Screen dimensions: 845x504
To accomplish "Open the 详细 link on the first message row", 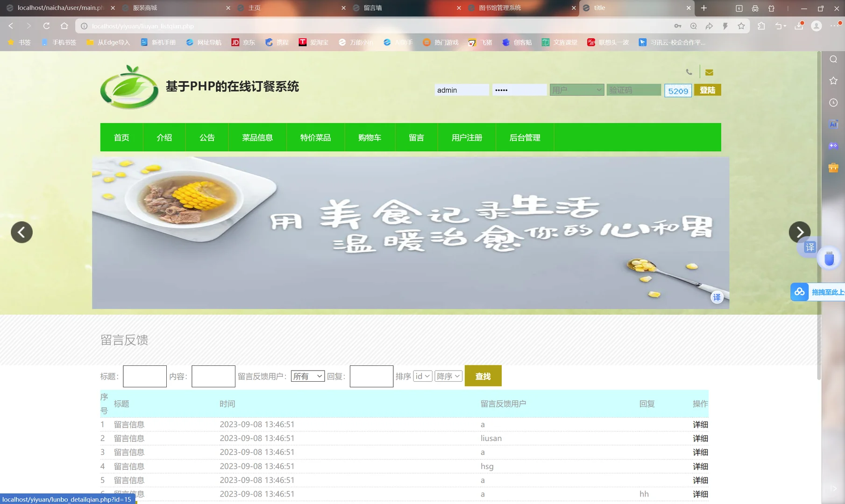I will click(700, 424).
